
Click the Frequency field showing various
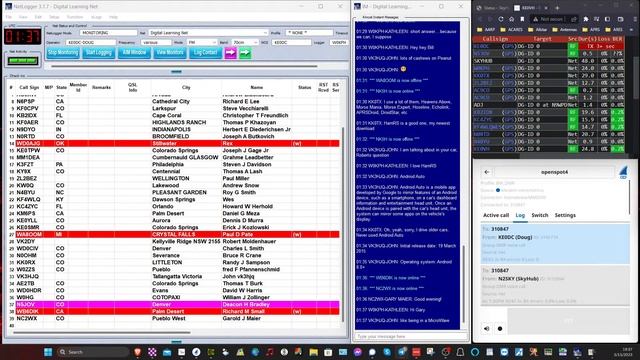click(x=156, y=42)
